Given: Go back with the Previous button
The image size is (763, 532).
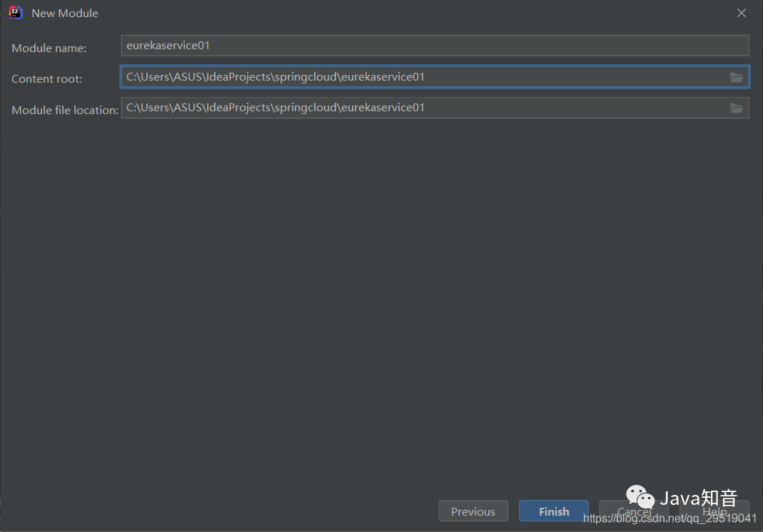Looking at the screenshot, I should pos(473,511).
